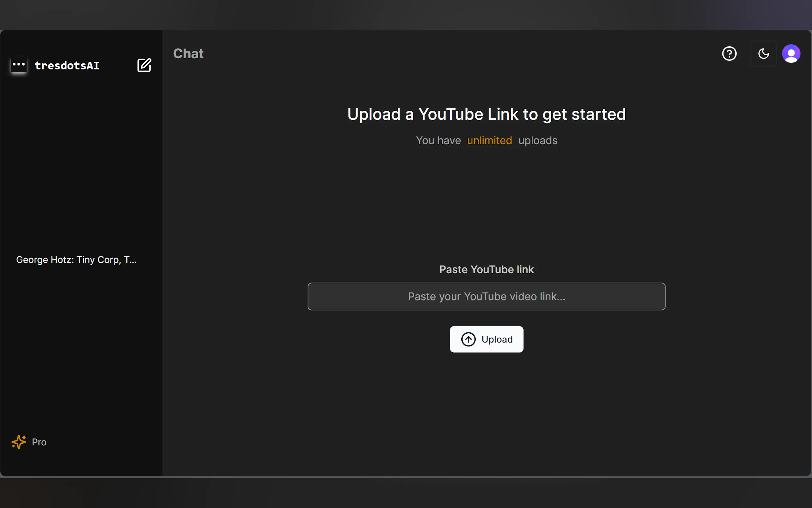812x508 pixels.
Task: Click the circled up-arrow icon in Upload
Action: point(468,339)
